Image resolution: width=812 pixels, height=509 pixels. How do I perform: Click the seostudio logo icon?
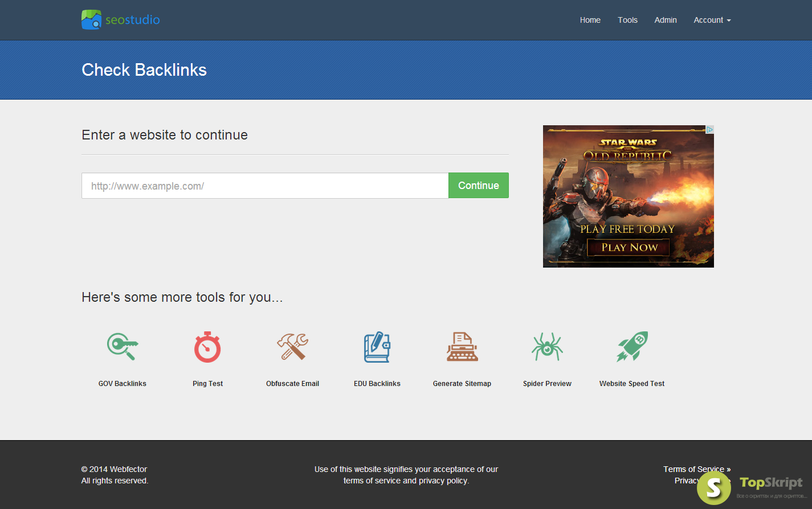point(91,19)
